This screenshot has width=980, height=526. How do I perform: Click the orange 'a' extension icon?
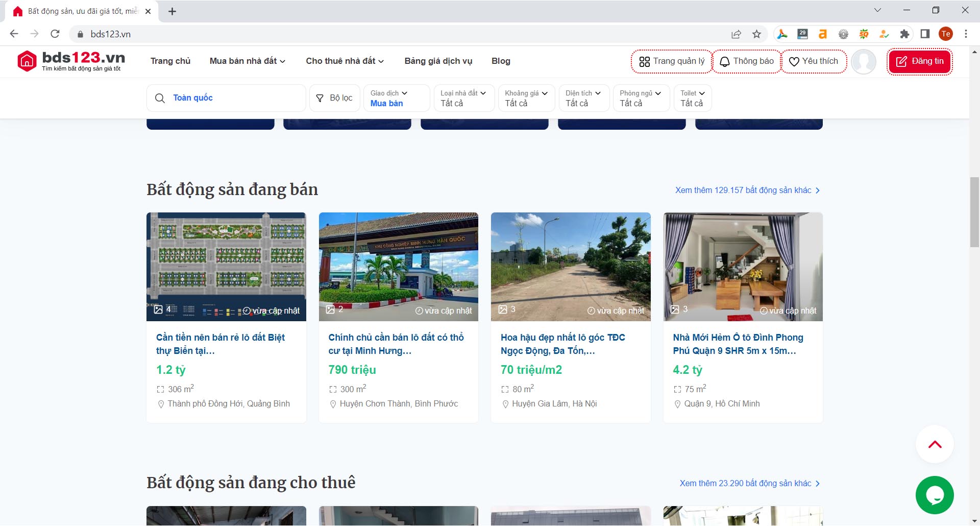[x=823, y=34]
